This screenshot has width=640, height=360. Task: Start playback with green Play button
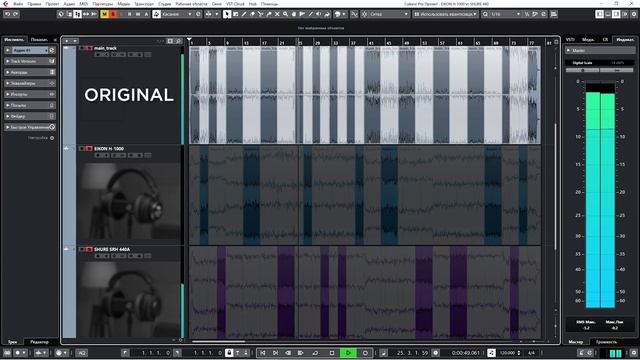click(x=348, y=353)
